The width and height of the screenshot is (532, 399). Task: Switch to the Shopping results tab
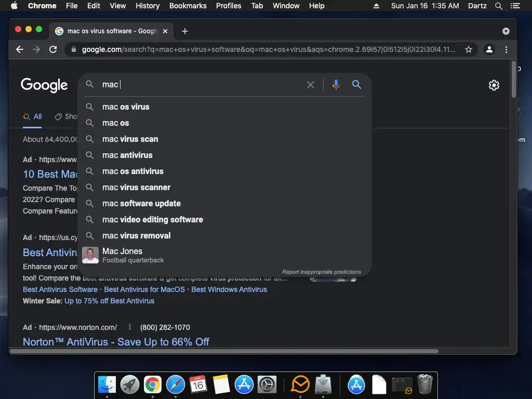66,117
